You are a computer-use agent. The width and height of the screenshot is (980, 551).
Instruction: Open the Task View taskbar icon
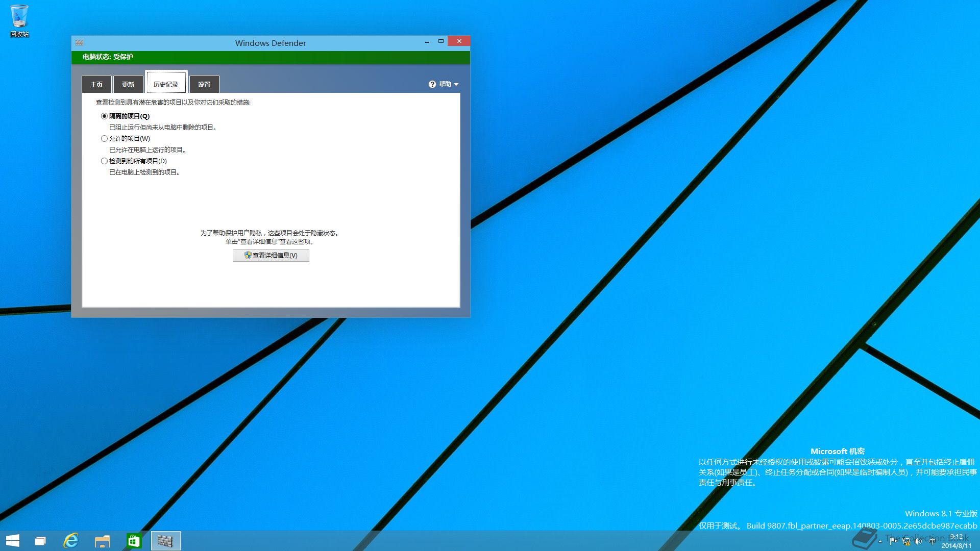coord(40,541)
